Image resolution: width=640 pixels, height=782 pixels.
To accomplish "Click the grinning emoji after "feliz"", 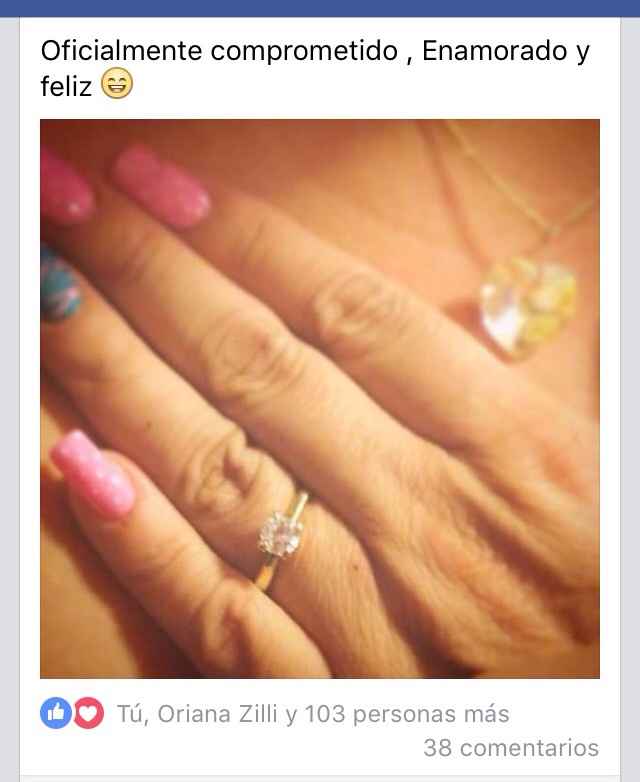I will [117, 84].
